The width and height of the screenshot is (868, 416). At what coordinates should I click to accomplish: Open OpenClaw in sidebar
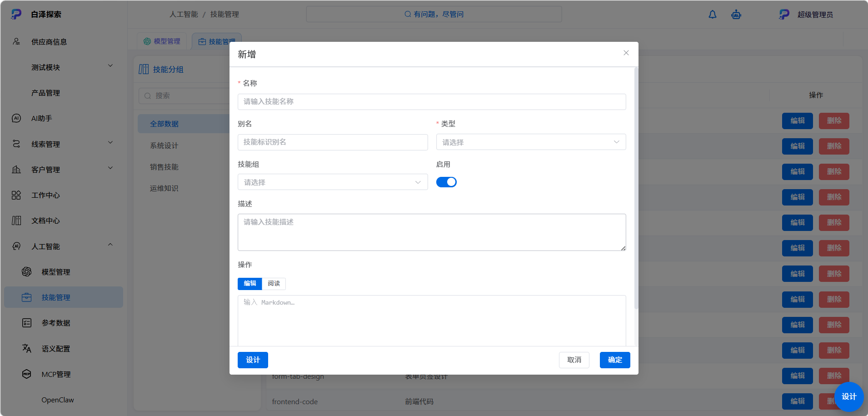pos(58,400)
